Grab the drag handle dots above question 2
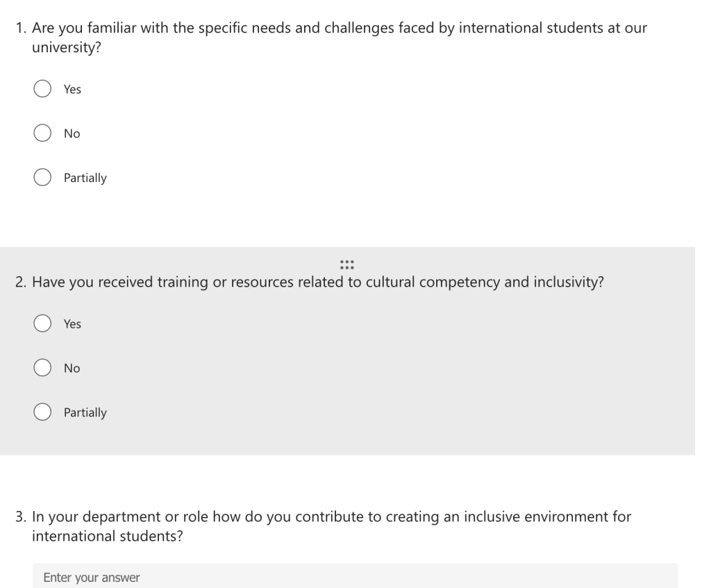 (347, 264)
